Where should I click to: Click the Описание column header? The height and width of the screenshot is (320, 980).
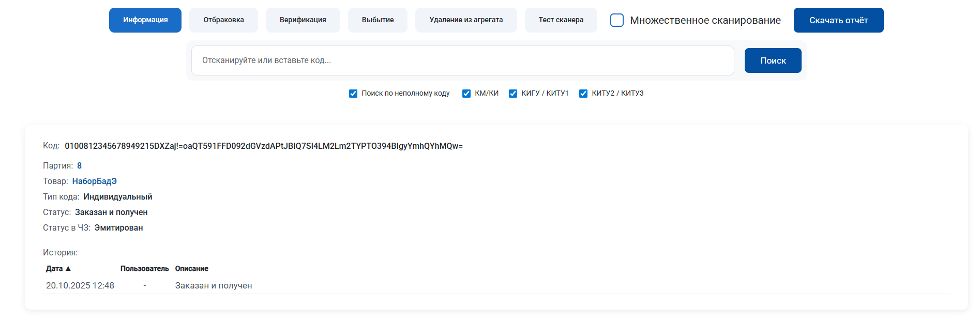[x=191, y=269]
